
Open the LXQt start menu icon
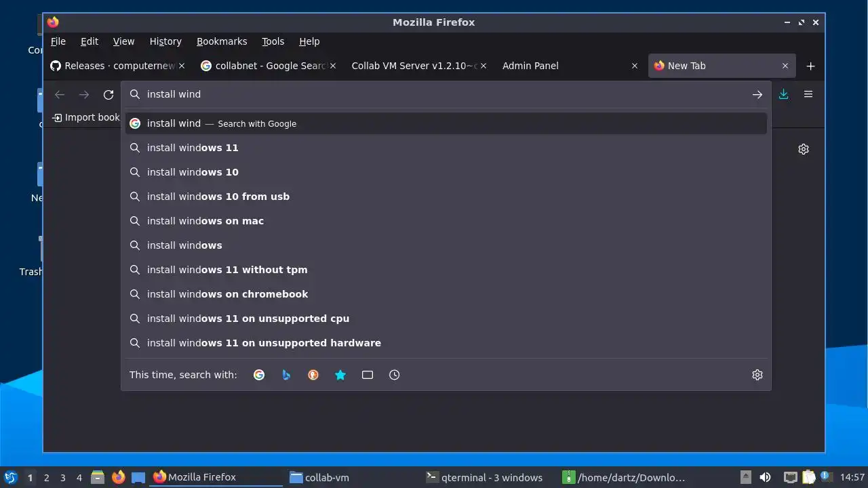tap(10, 477)
